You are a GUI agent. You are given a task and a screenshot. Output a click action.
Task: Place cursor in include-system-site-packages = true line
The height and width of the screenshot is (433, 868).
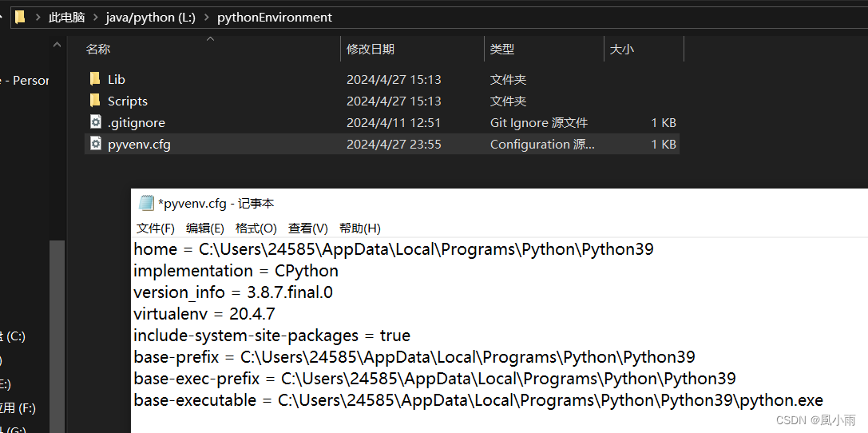(x=271, y=336)
